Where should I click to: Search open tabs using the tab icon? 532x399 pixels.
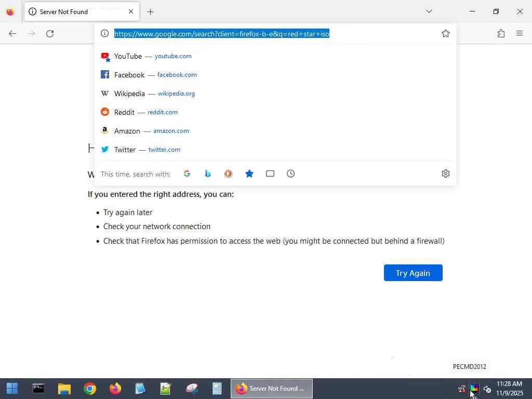tap(270, 174)
